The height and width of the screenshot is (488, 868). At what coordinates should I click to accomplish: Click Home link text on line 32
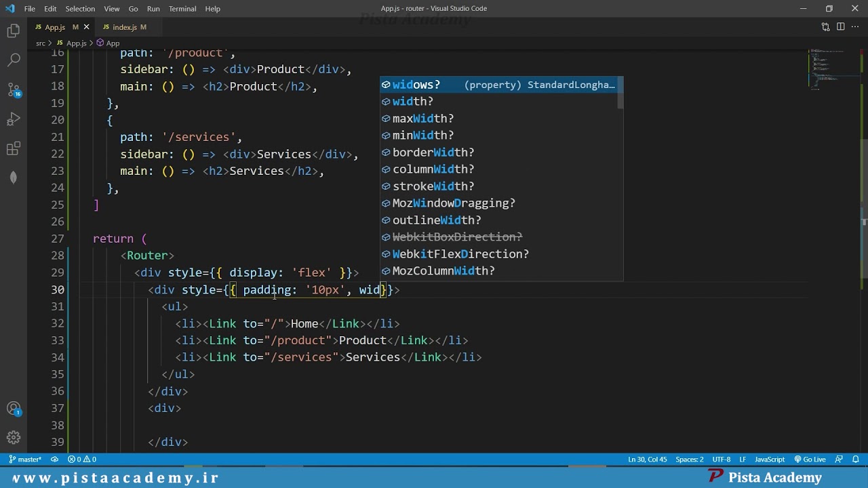click(x=304, y=323)
